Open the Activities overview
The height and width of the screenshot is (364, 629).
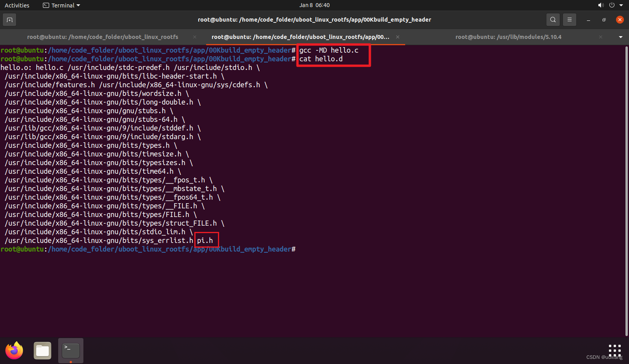click(17, 5)
